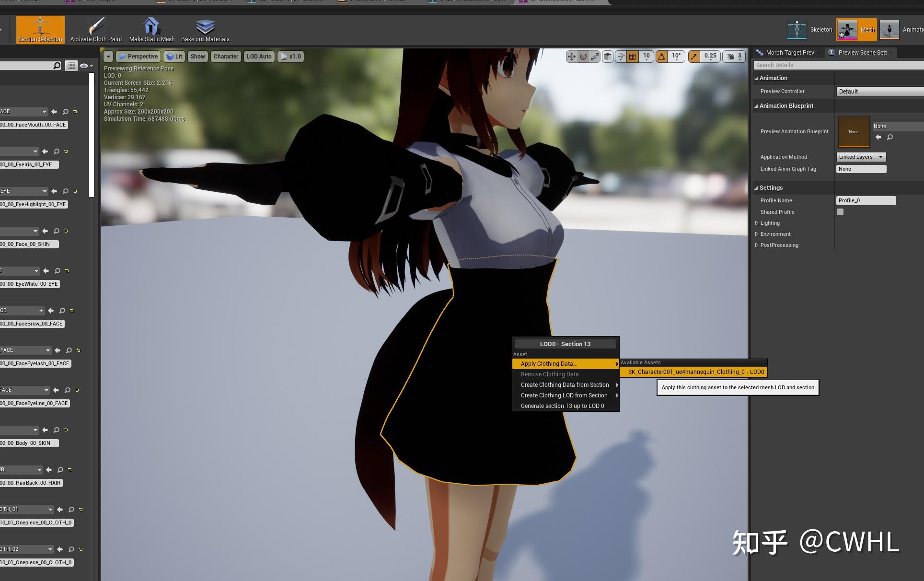Click Bake out Materials
The height and width of the screenshot is (581, 924).
tap(205, 29)
